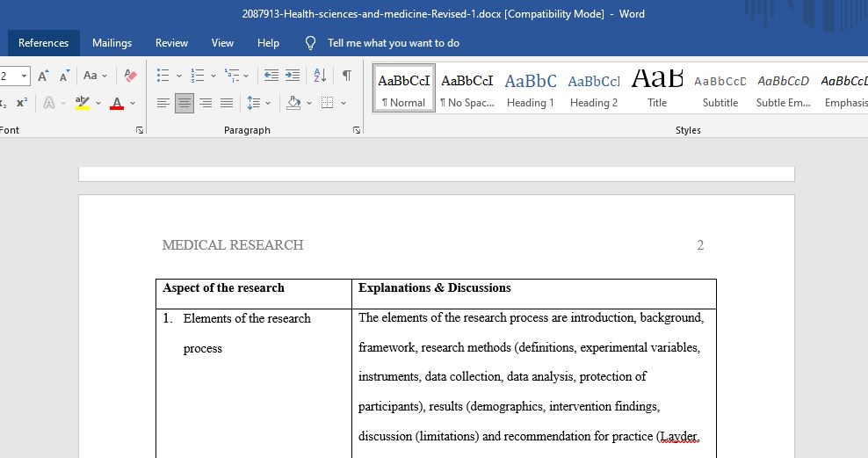Apply the Heading 1 style
Image resolution: width=868 pixels, height=458 pixels.
coord(531,89)
